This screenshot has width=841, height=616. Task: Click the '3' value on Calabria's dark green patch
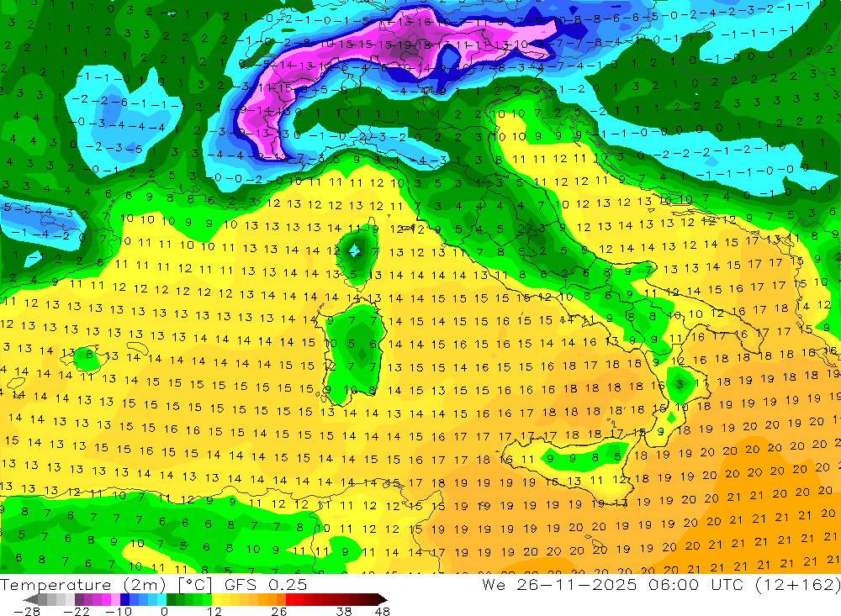(x=680, y=384)
